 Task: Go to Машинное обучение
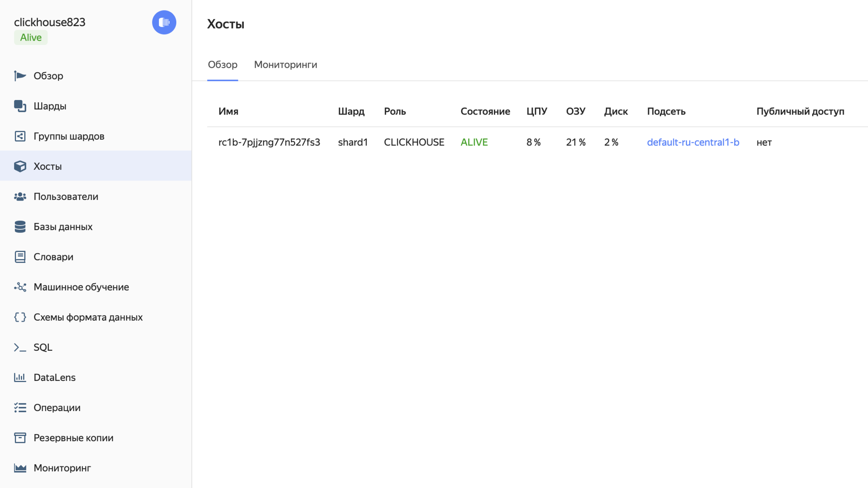point(96,287)
